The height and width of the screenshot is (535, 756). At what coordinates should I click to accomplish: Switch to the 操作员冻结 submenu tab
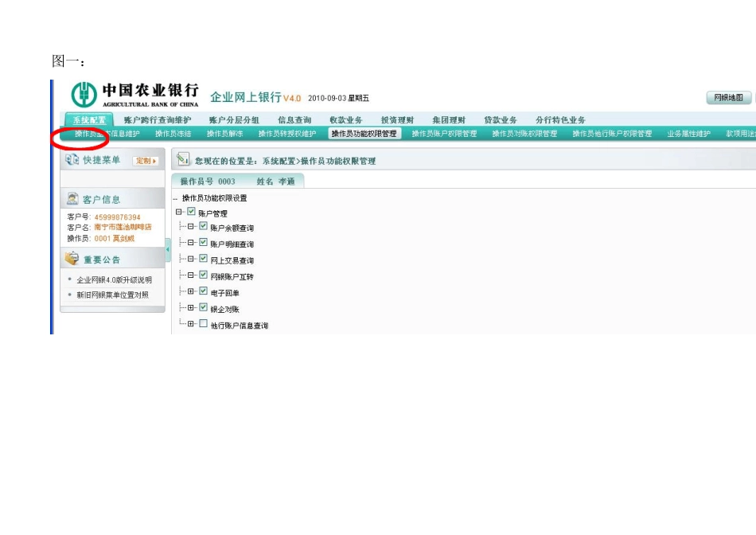(173, 134)
